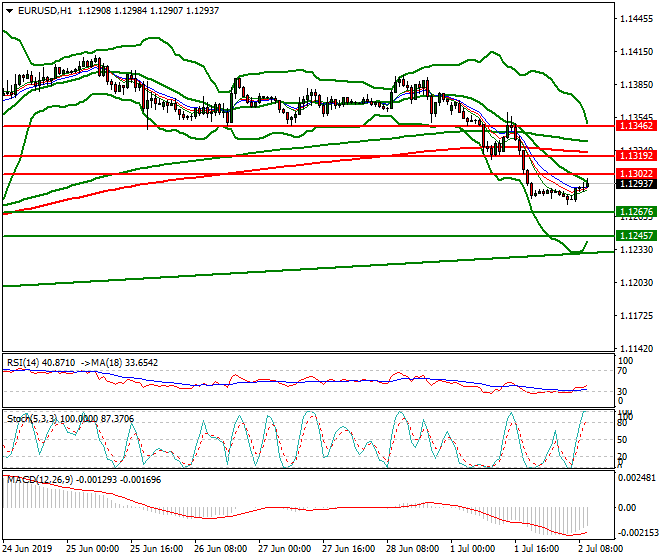This screenshot has width=660, height=560.
Task: Click the 1 Jul 16:00 time axis label
Action: coord(537,549)
